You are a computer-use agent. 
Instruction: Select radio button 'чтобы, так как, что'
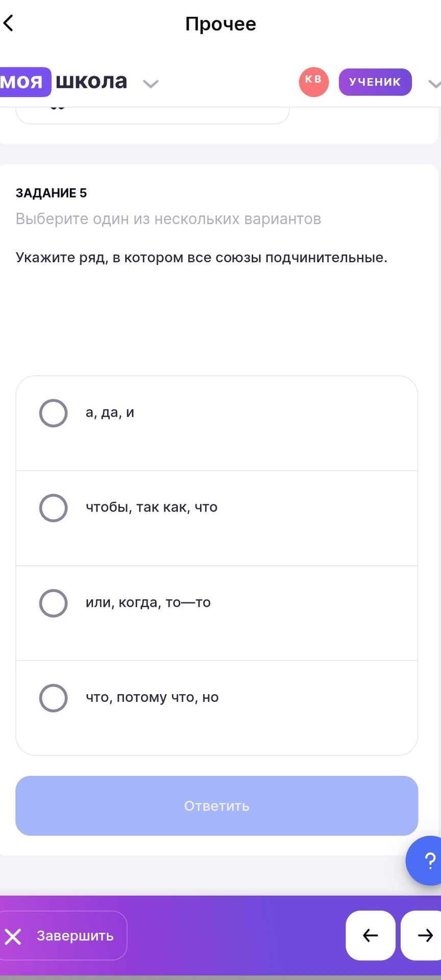tap(54, 508)
